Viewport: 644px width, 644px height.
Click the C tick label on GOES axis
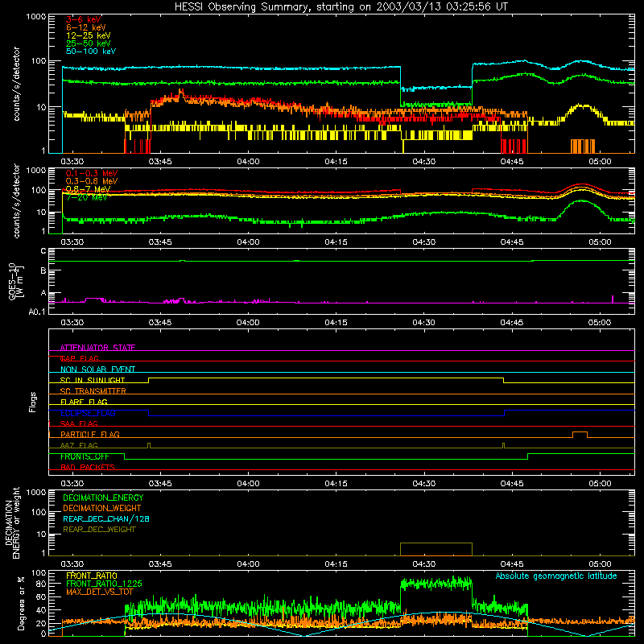[43, 251]
